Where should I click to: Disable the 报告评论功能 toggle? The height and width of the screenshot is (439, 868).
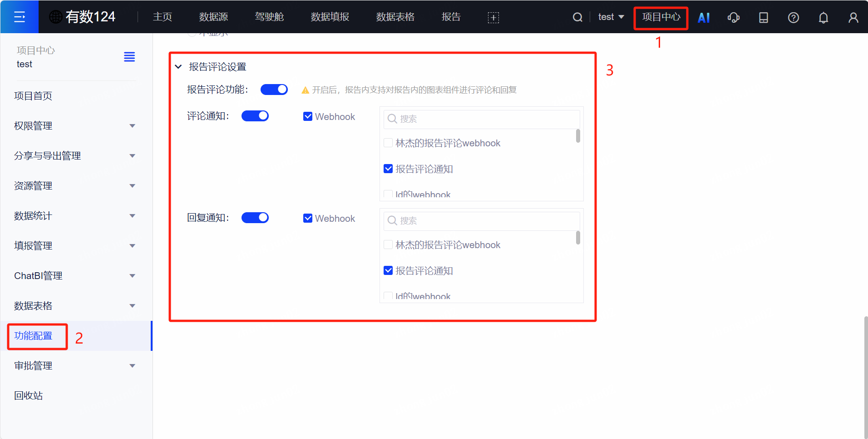click(x=274, y=89)
